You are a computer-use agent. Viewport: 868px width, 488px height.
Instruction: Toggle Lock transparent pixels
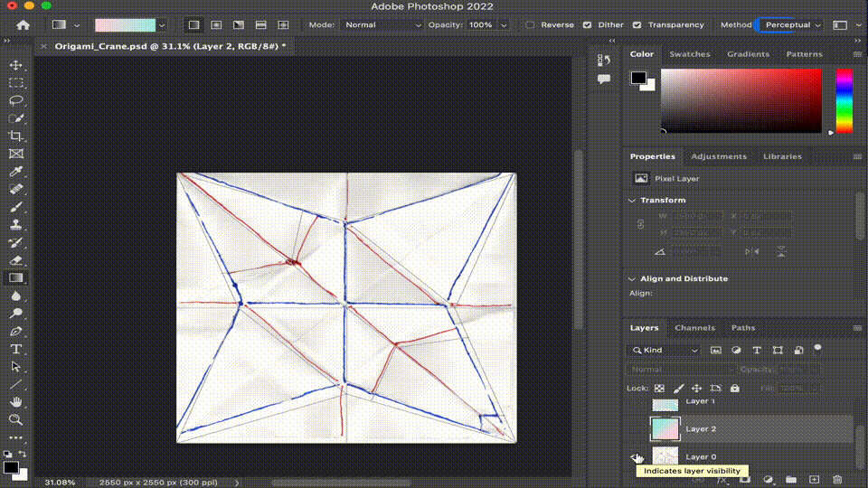659,389
